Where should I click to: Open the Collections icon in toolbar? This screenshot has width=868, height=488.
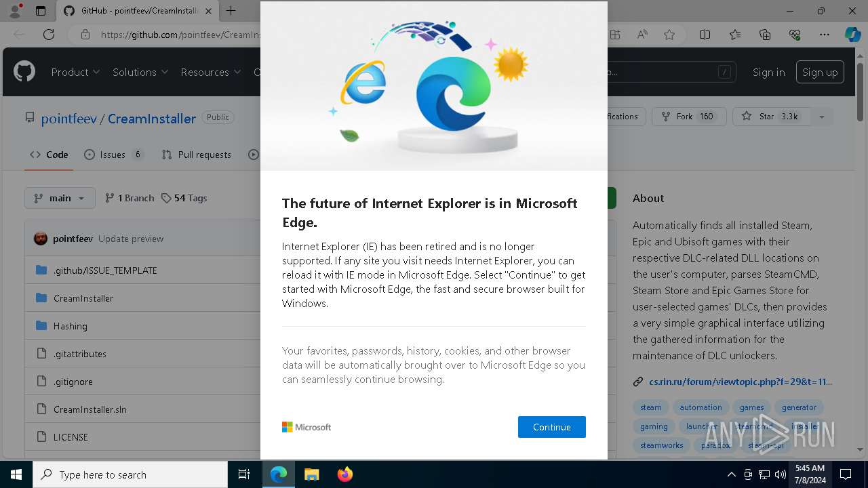click(765, 35)
